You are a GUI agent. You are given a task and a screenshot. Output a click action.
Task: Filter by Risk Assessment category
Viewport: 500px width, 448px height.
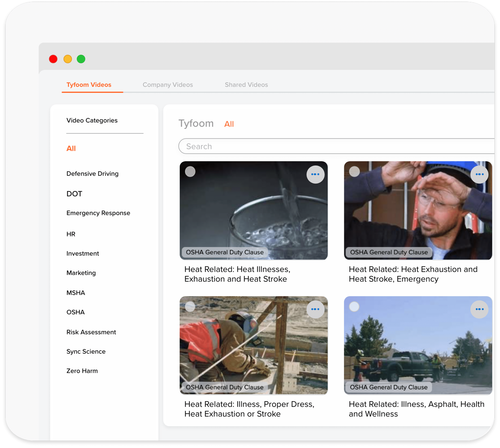click(x=91, y=332)
